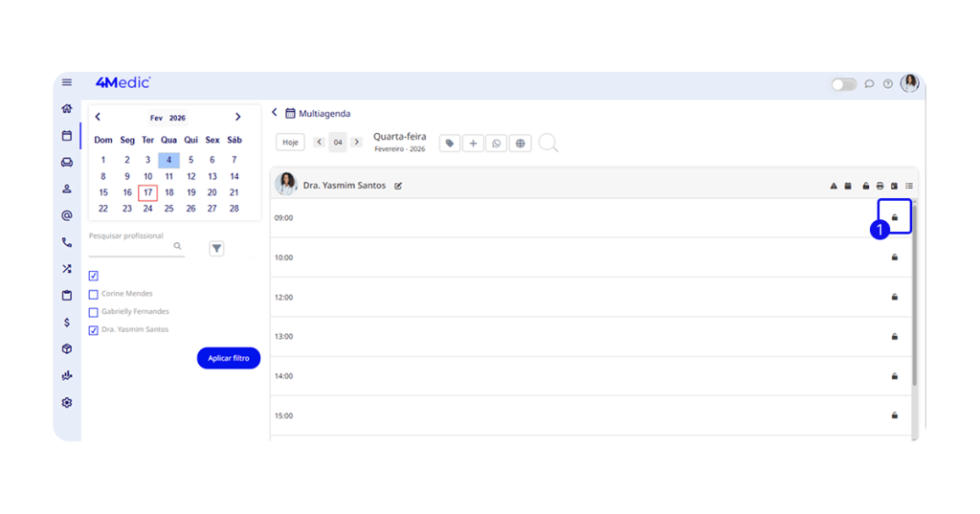Open the dollar sign financial icon in sidebar

tap(67, 323)
